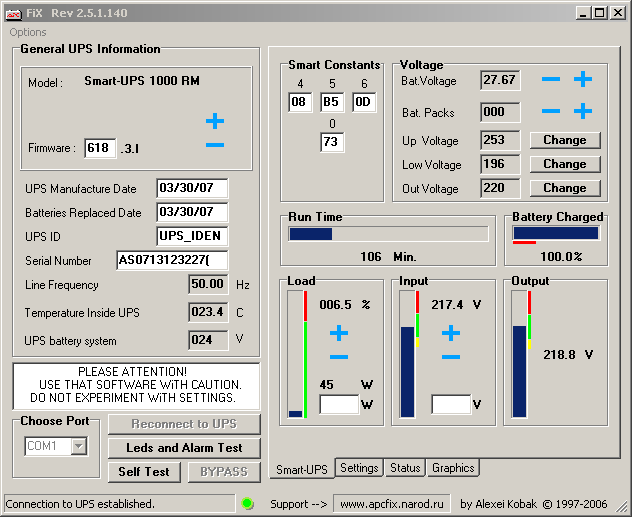Click the minus icon in Load panel
This screenshot has width=632, height=517.
[339, 357]
